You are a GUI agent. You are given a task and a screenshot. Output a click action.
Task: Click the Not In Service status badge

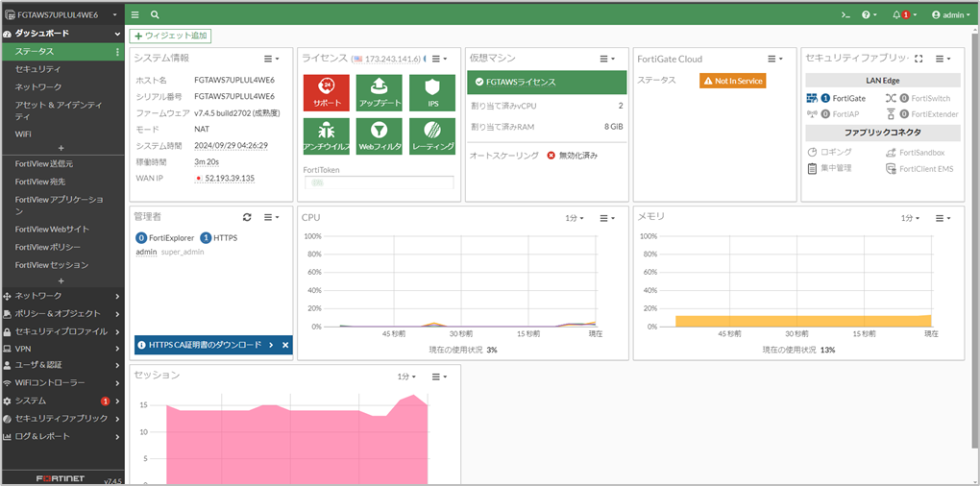732,81
